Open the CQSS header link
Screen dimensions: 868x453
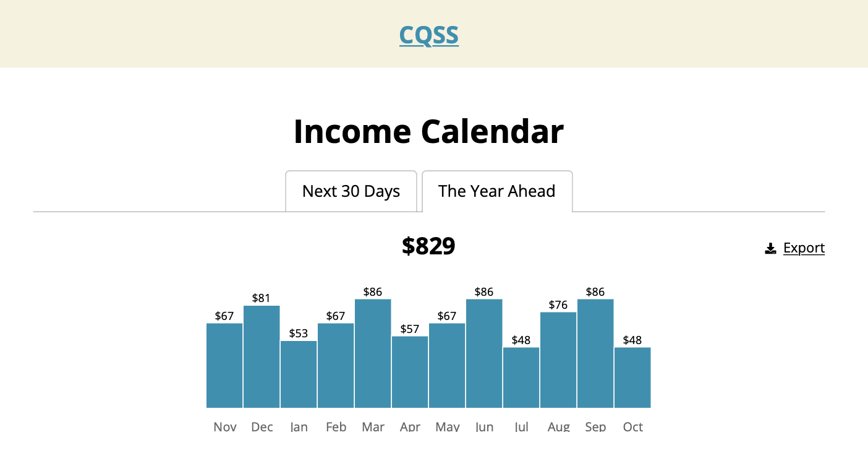click(429, 35)
